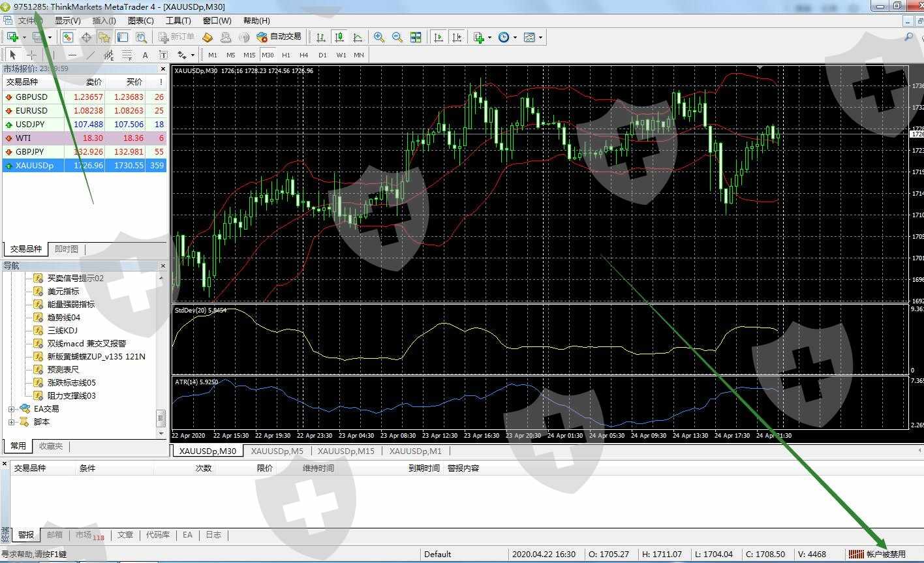
Task: Switch chart to candlestick display mode
Action: [x=339, y=37]
